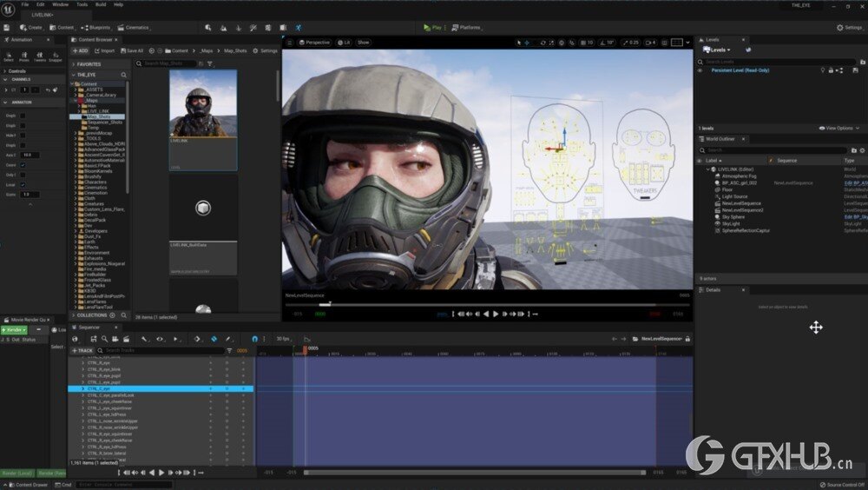This screenshot has height=490, width=868.
Task: Click the viewport hamburger options menu
Action: point(289,42)
